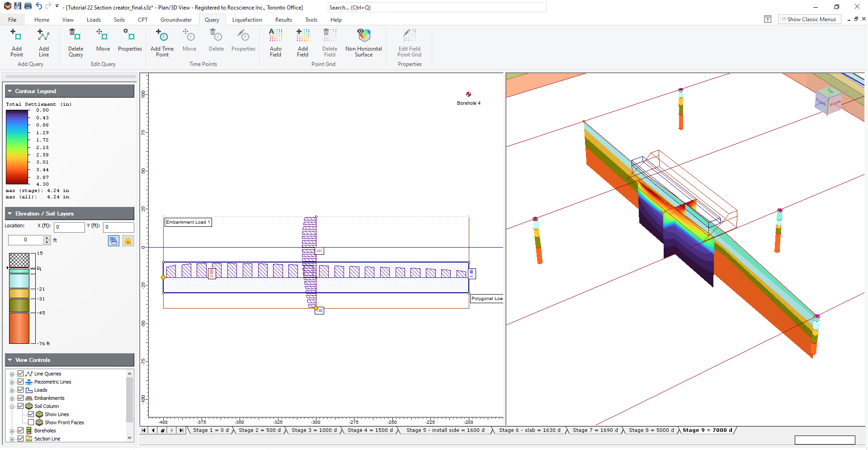Viewport: 868px width, 450px height.
Task: Toggle the Loads visibility checkbox
Action: pos(21,390)
